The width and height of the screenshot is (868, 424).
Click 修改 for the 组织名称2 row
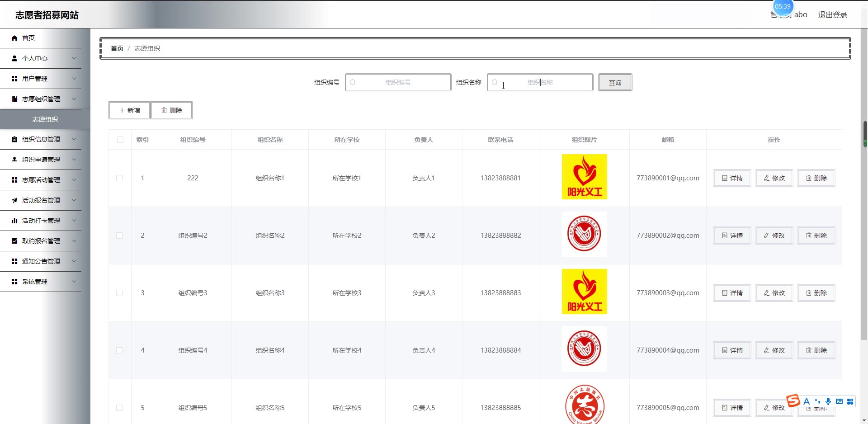pos(774,236)
